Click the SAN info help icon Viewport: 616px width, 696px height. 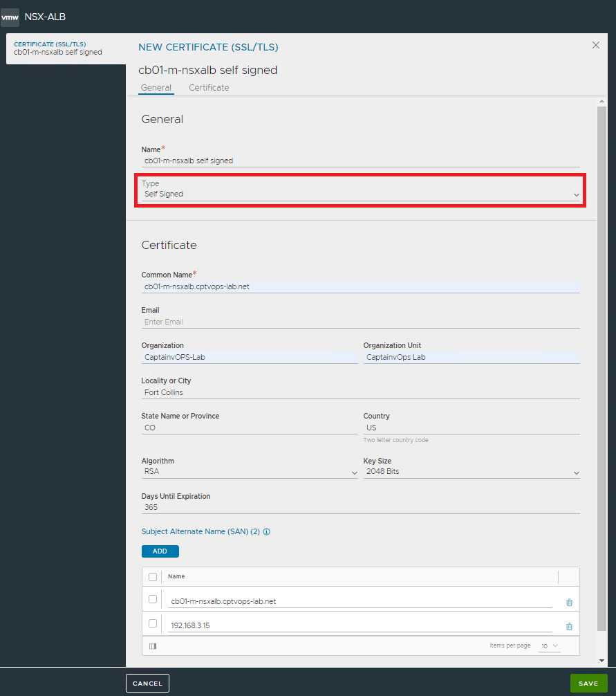pos(266,532)
